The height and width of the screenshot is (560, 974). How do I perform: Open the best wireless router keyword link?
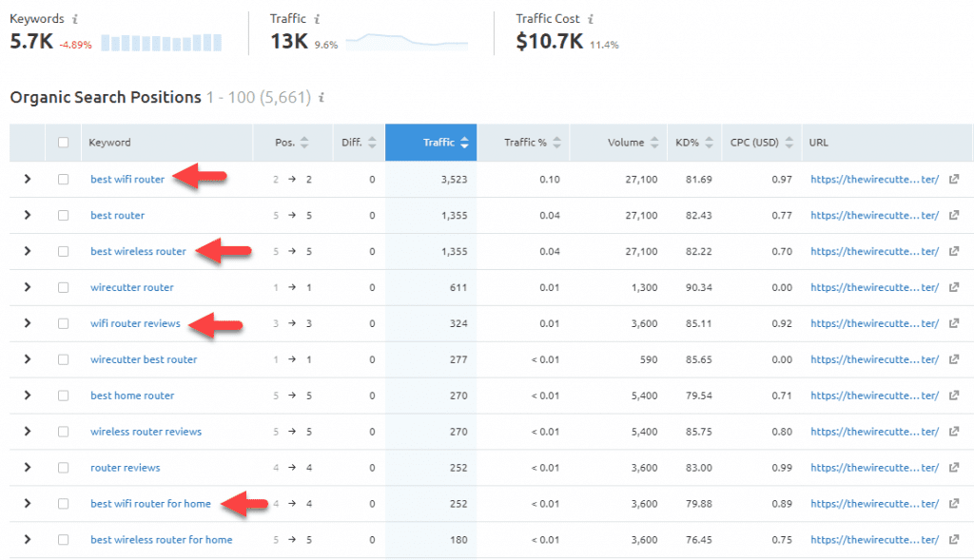point(139,251)
